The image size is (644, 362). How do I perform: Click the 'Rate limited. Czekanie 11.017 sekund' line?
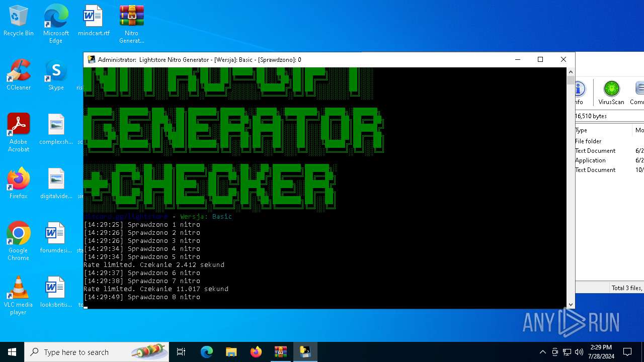coord(156,289)
